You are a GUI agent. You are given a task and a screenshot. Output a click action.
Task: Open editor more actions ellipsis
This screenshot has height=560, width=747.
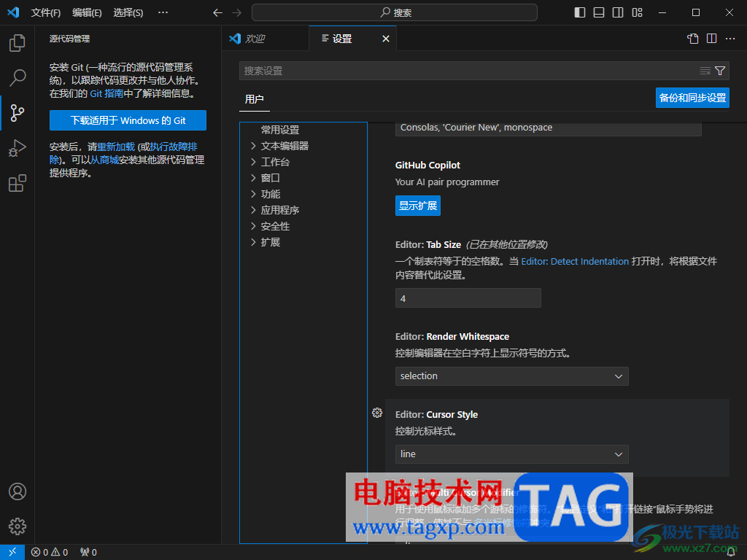pos(730,39)
